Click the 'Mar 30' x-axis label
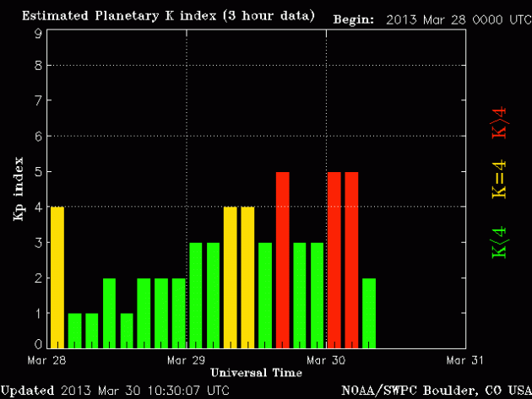Screen dimensions: 532x399 point(326,359)
